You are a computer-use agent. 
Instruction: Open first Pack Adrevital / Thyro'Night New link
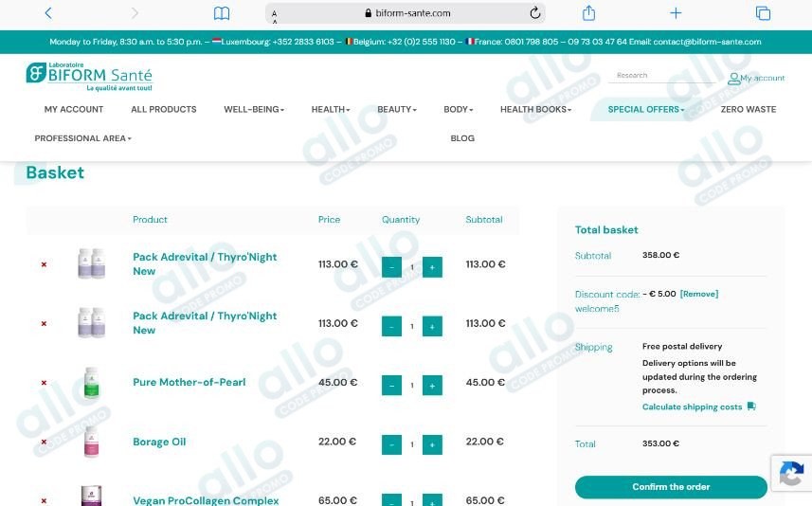[205, 264]
